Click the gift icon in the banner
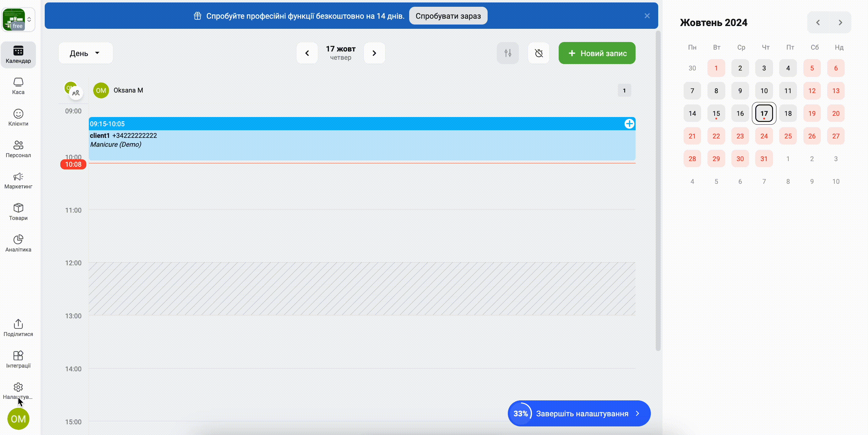868x435 pixels. pyautogui.click(x=198, y=16)
